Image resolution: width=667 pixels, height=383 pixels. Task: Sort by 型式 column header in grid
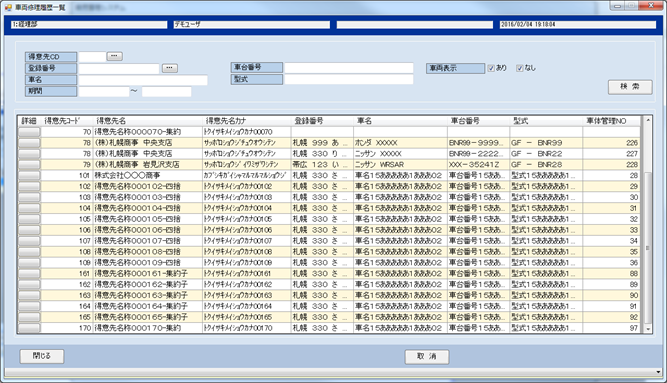[x=546, y=121]
